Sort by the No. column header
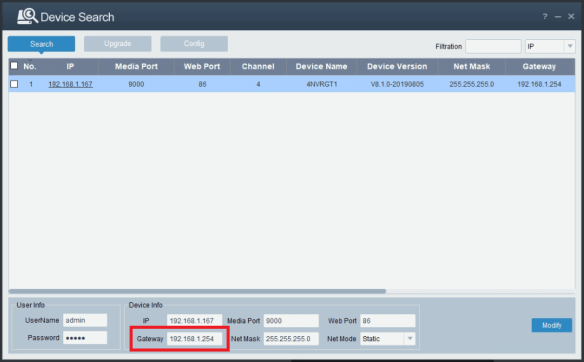The image size is (584, 362). click(30, 67)
